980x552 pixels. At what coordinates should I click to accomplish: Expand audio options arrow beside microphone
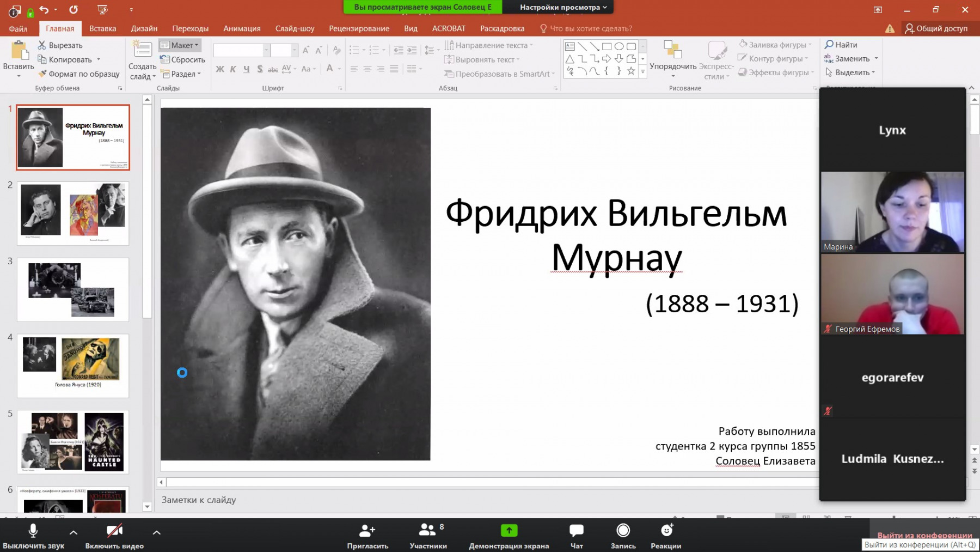(x=73, y=532)
